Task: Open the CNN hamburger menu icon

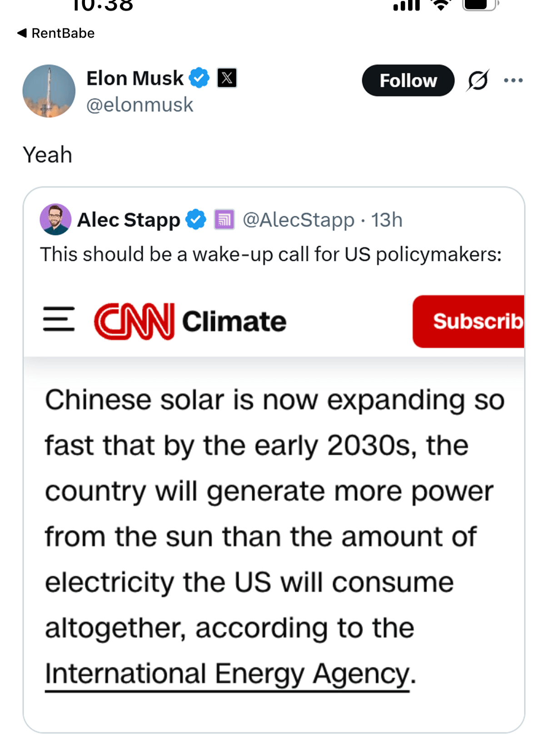Action: tap(59, 319)
